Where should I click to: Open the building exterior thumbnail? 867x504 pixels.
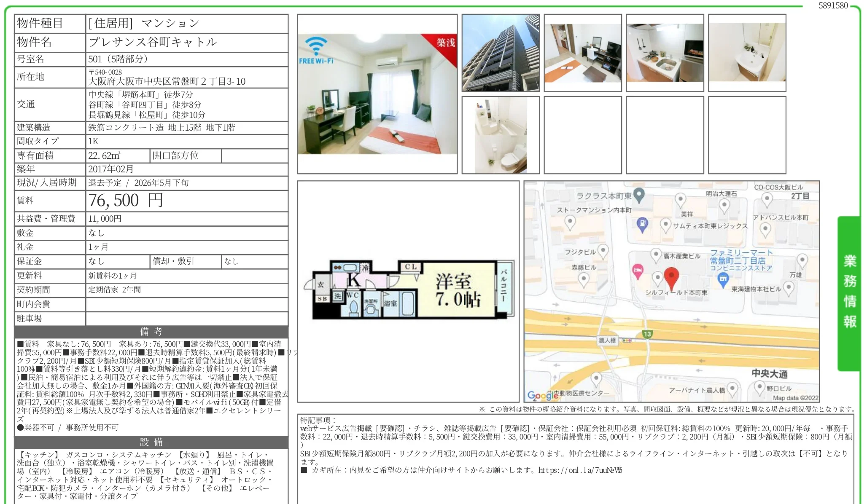[501, 53]
